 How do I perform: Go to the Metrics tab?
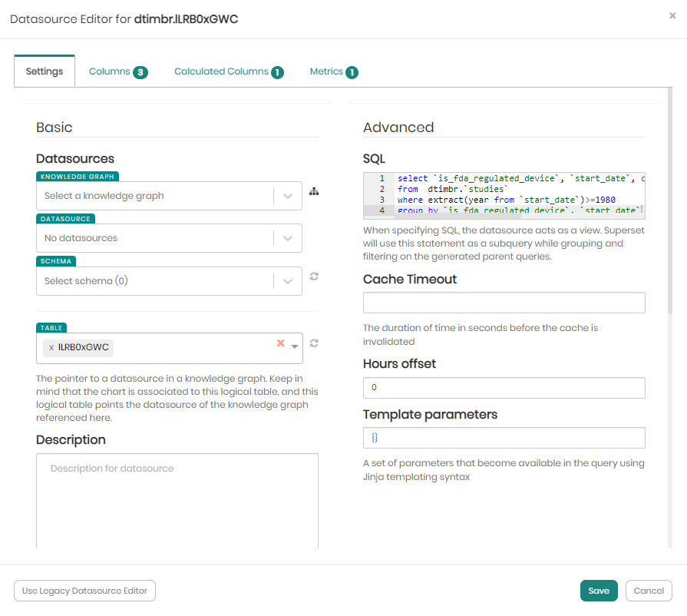tap(333, 71)
